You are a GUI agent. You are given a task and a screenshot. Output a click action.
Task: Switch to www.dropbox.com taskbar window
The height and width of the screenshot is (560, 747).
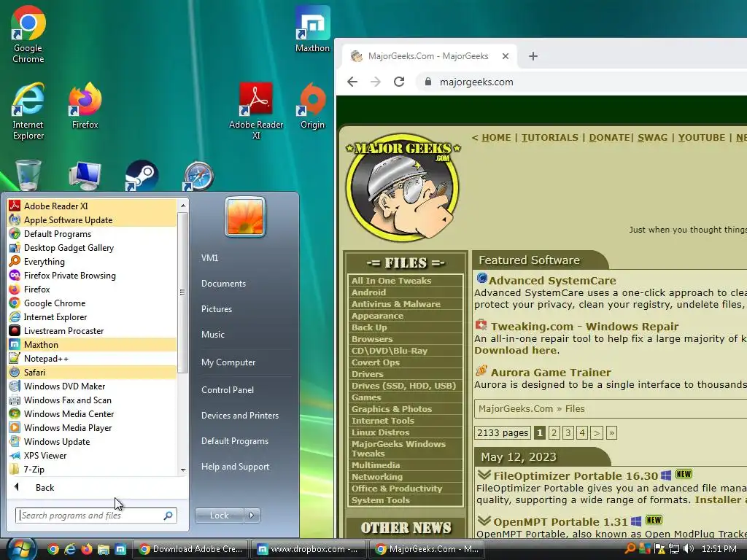pyautogui.click(x=308, y=549)
